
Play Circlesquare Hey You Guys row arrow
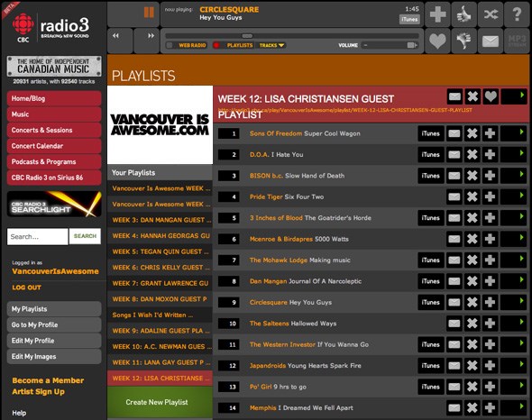(x=514, y=302)
